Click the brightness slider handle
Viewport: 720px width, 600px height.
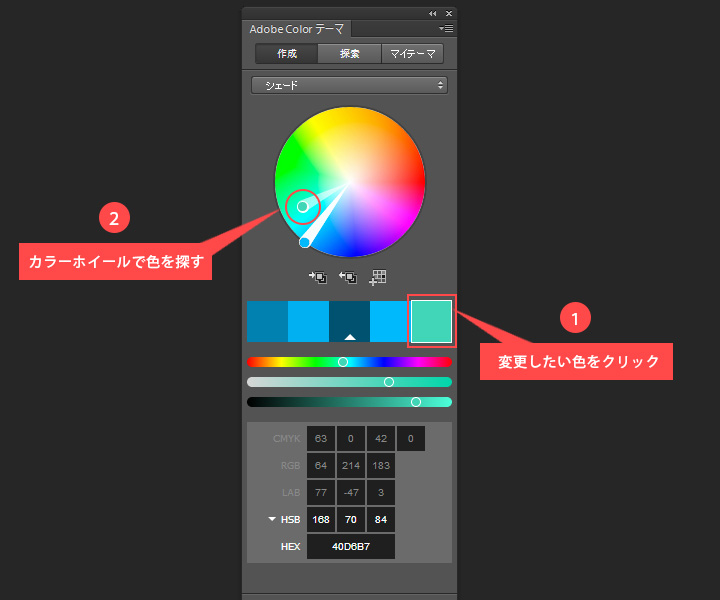416,402
